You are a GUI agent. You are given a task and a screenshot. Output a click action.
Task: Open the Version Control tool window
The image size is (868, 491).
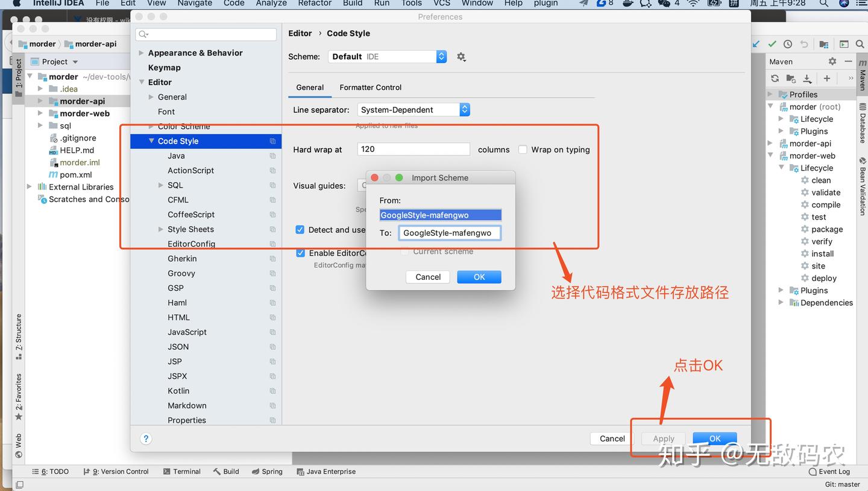[116, 472]
